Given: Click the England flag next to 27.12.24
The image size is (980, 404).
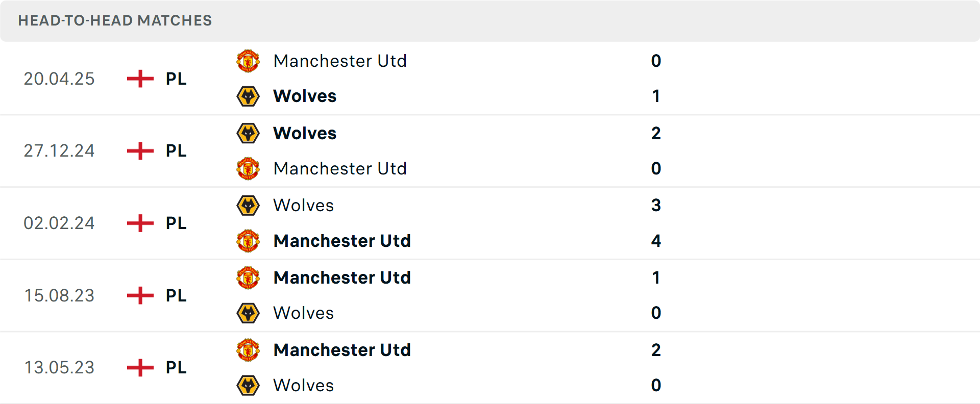Looking at the screenshot, I should [139, 151].
